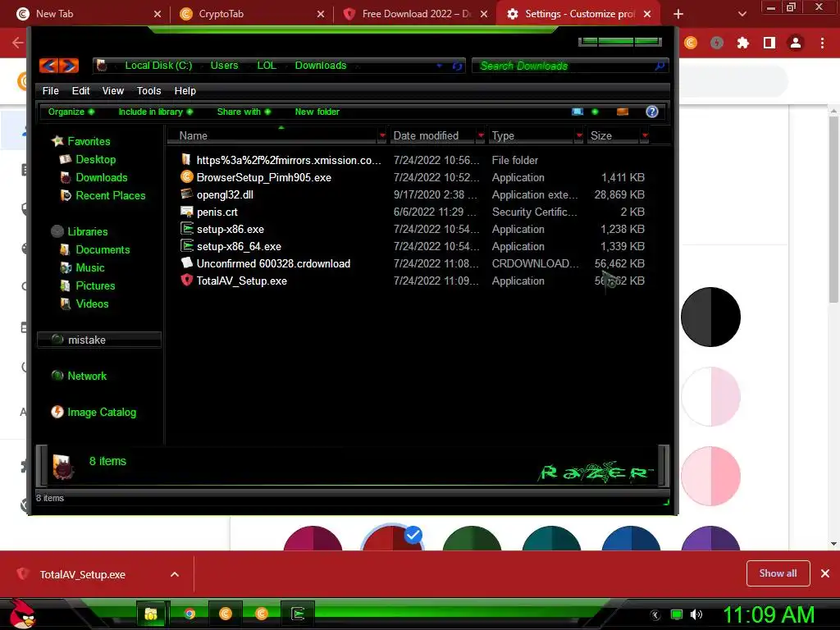This screenshot has height=630, width=840.
Task: Select the light pink and salmon theme swatch
Action: (710, 476)
